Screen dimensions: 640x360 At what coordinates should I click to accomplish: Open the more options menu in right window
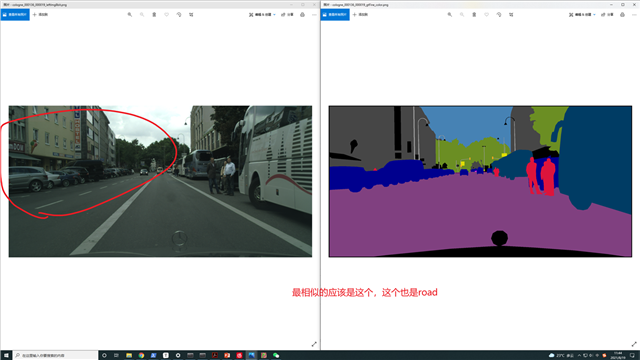click(634, 15)
